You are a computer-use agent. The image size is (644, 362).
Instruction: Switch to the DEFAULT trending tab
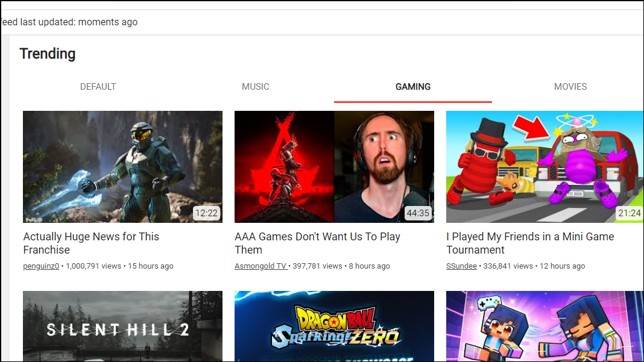98,87
